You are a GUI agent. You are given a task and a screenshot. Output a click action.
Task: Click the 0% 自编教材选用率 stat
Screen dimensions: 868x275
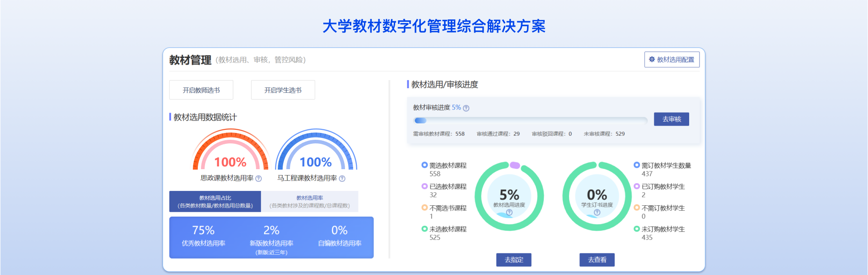(x=340, y=236)
